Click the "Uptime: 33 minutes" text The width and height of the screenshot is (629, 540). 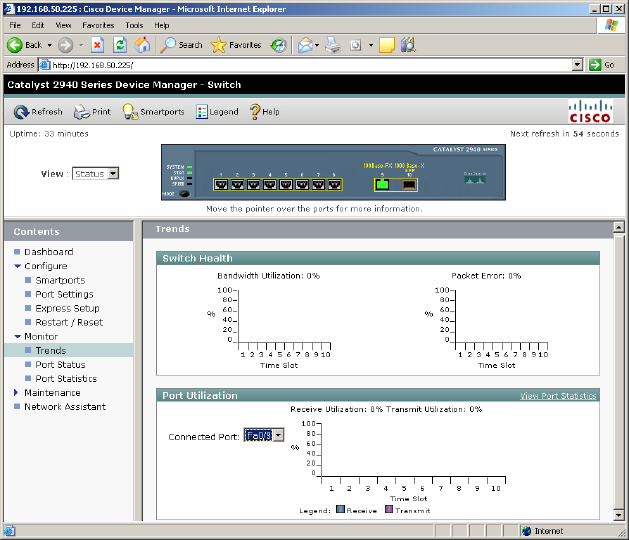[49, 134]
